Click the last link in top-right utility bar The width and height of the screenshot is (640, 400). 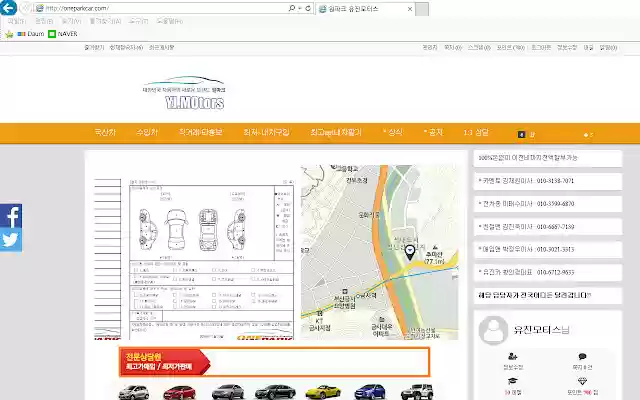point(608,48)
